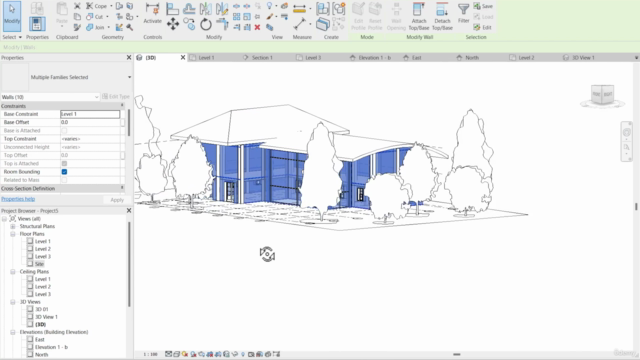Toggle the small box after Base Offset
The height and width of the screenshot is (360, 640).
[x=122, y=122]
